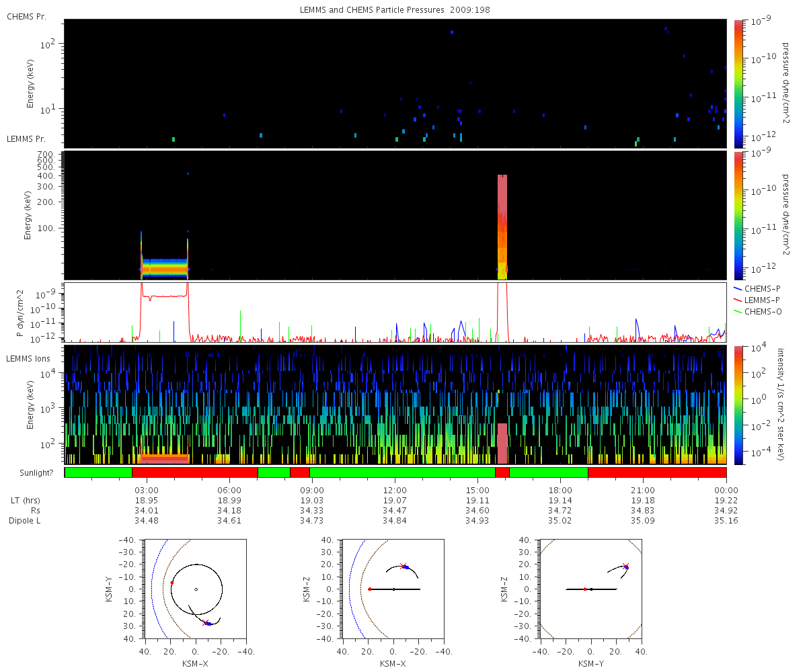Click the LEMMS Ions intensity color bar

pyautogui.click(x=738, y=405)
